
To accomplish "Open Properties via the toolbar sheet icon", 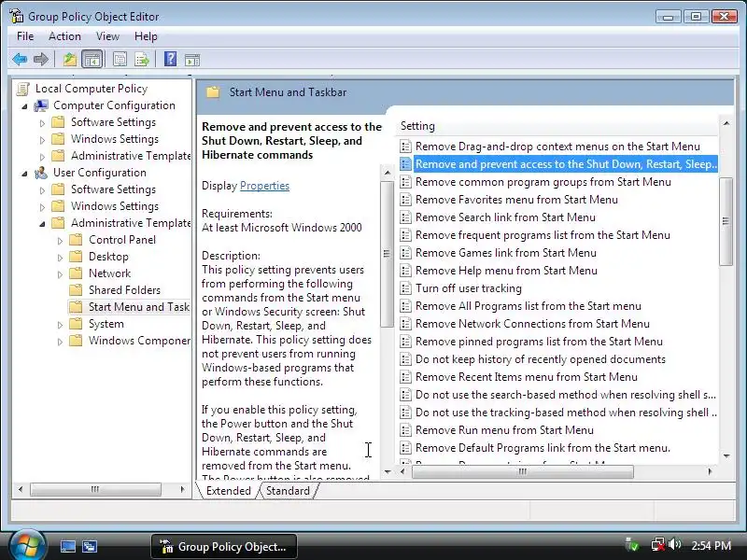I will [120, 60].
